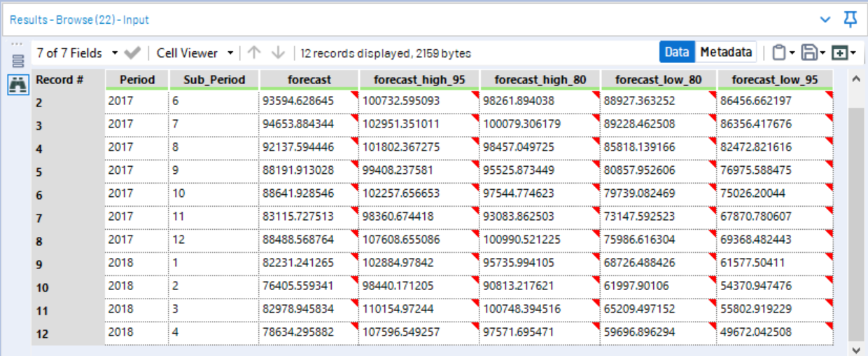Pin the Results window
The width and height of the screenshot is (868, 356).
coord(850,20)
